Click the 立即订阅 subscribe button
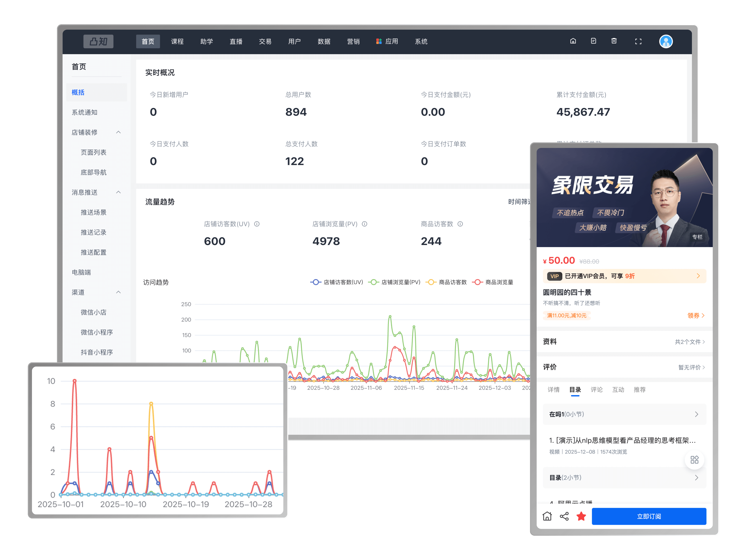The width and height of the screenshot is (747, 560). point(649,516)
